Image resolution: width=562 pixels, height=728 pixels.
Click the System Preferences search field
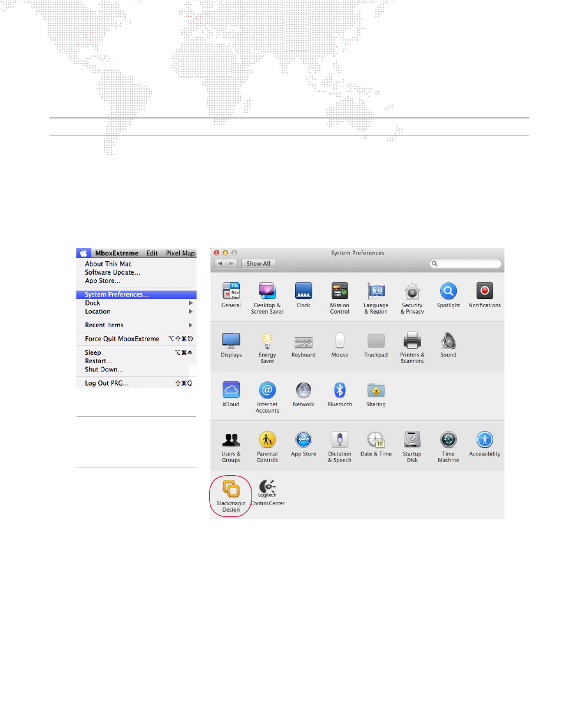coord(465,263)
